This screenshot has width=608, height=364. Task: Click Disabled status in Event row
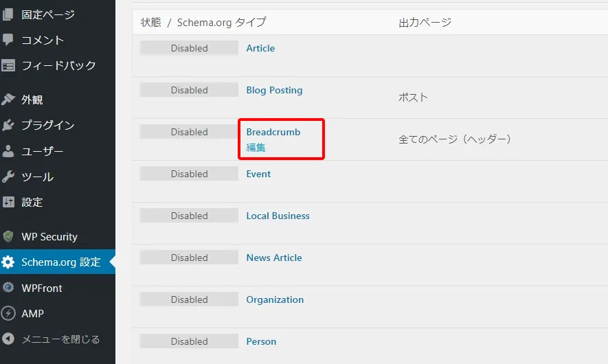(x=189, y=174)
